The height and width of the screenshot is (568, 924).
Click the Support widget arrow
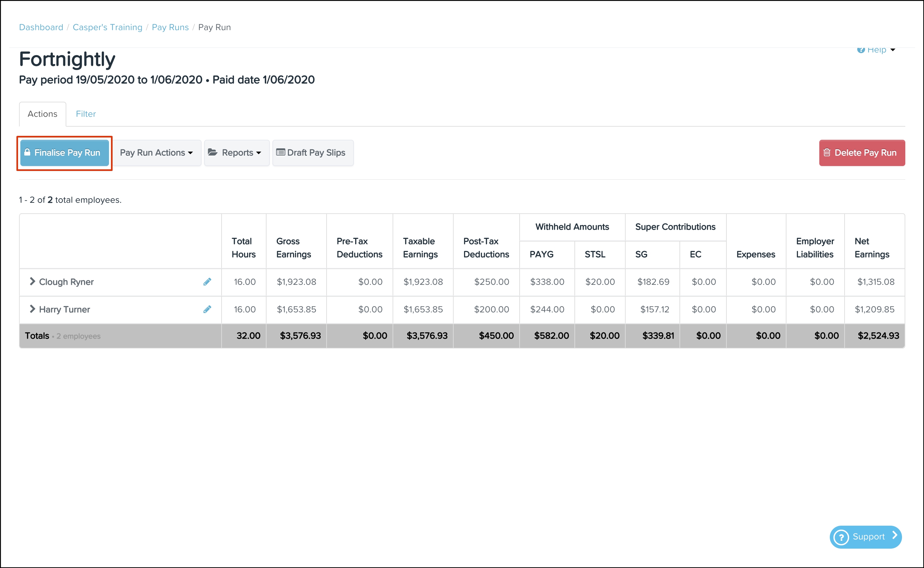click(895, 535)
